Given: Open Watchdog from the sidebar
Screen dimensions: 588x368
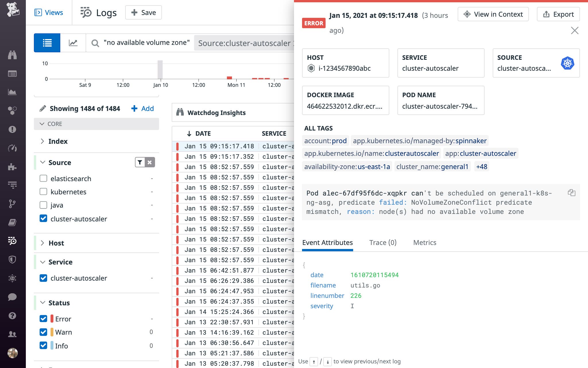Looking at the screenshot, I should click(x=12, y=55).
